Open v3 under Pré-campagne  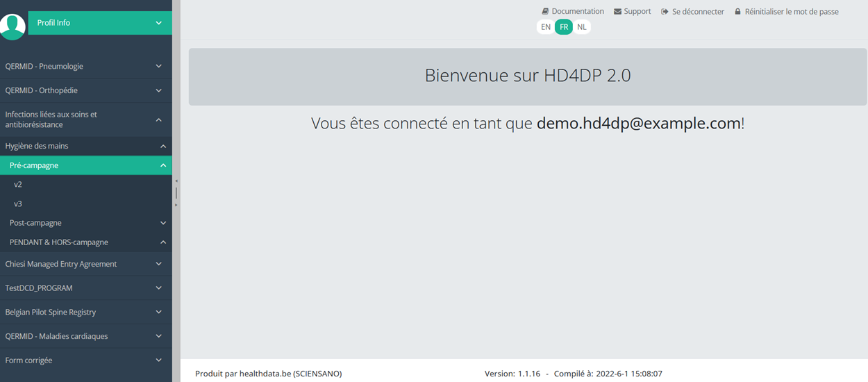[18, 204]
